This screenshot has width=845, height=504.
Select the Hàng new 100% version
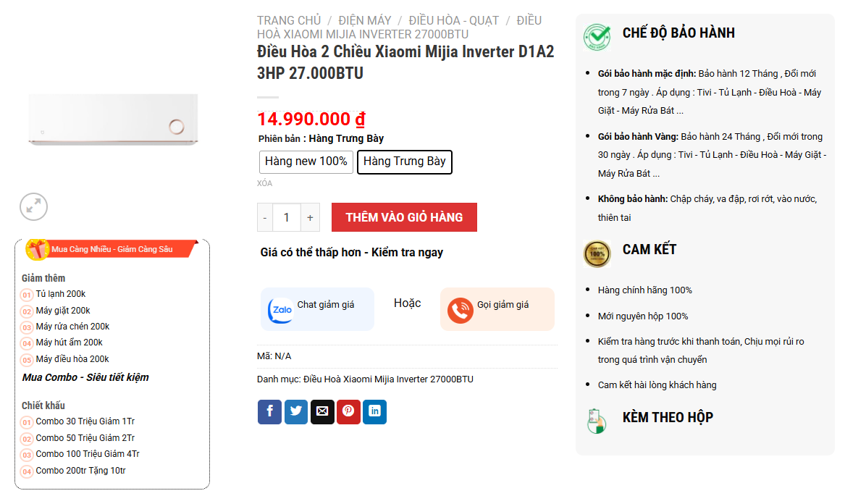click(x=306, y=161)
